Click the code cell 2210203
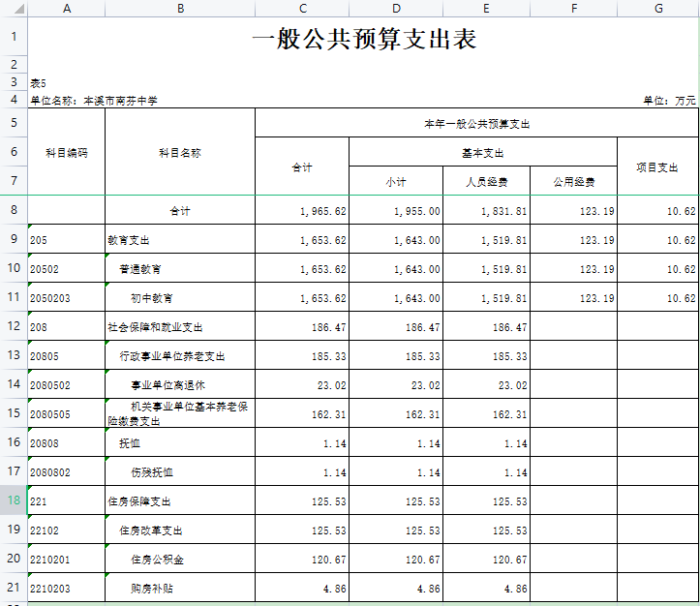Image resolution: width=700 pixels, height=606 pixels. pyautogui.click(x=67, y=588)
